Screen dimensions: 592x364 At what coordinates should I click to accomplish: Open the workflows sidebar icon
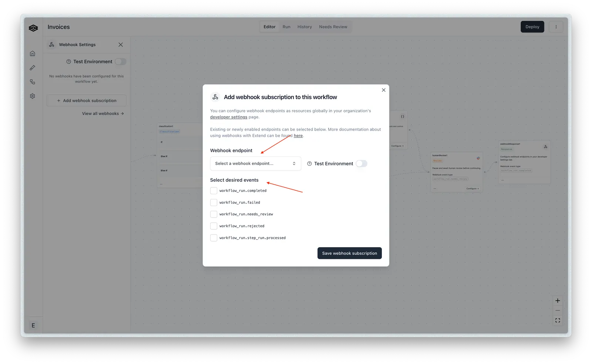33,82
